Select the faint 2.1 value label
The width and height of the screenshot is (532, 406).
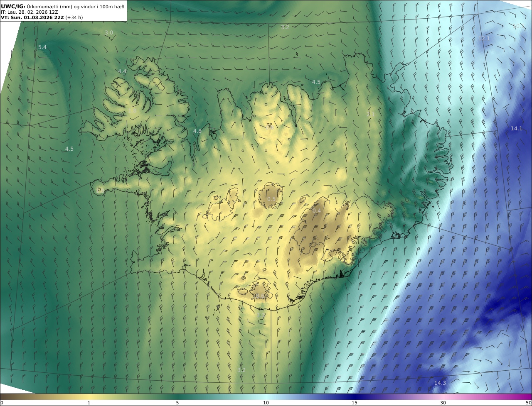click(x=371, y=115)
